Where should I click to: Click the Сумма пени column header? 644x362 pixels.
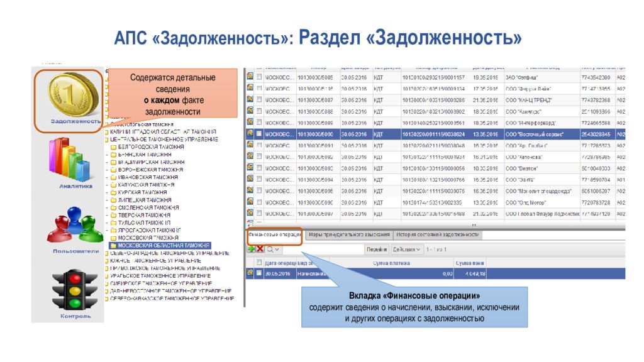point(470,263)
